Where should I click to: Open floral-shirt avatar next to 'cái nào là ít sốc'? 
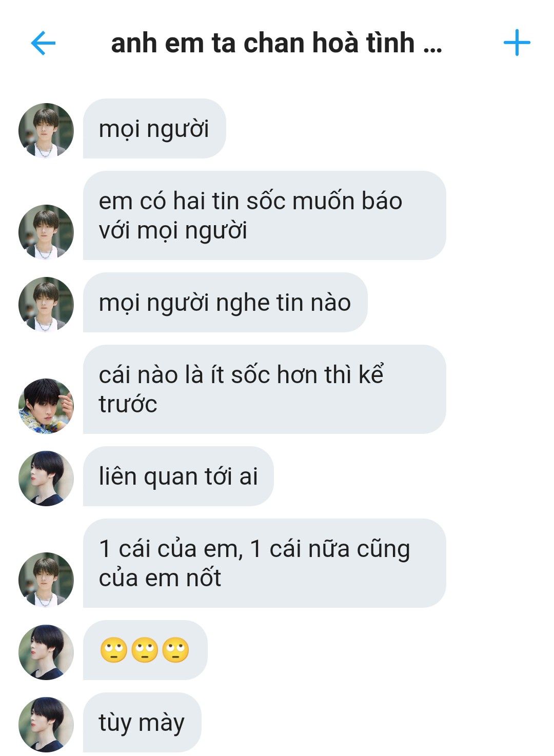tap(46, 406)
